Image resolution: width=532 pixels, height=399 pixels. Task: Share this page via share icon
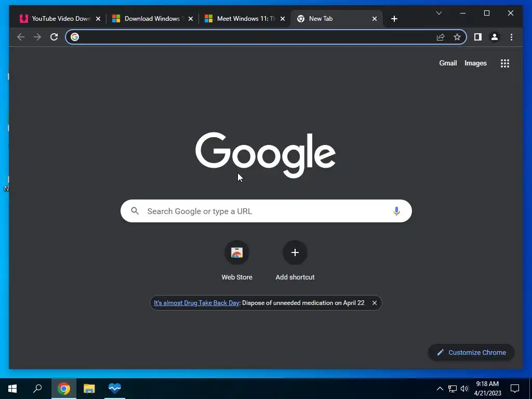pyautogui.click(x=441, y=37)
